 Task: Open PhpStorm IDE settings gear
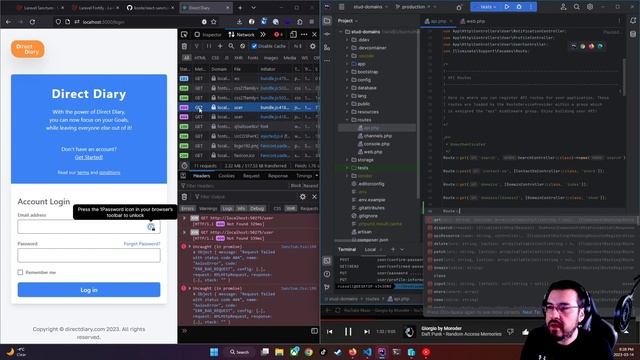coord(590,7)
